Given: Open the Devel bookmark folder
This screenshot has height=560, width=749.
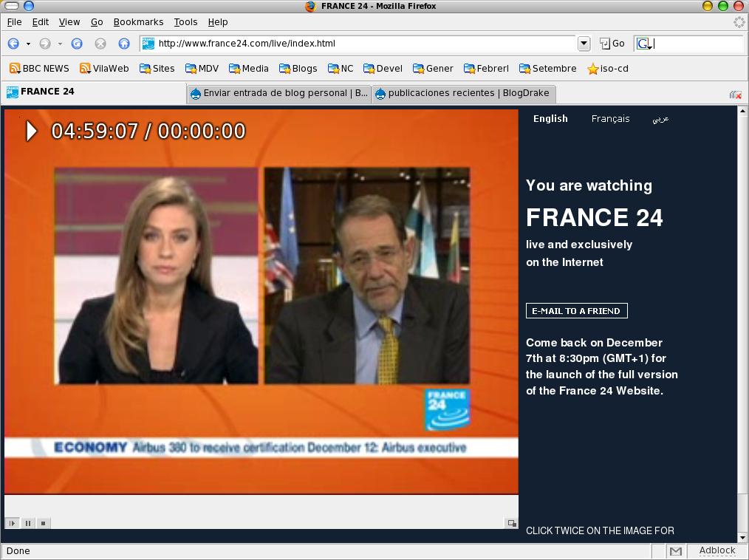Looking at the screenshot, I should (x=383, y=68).
